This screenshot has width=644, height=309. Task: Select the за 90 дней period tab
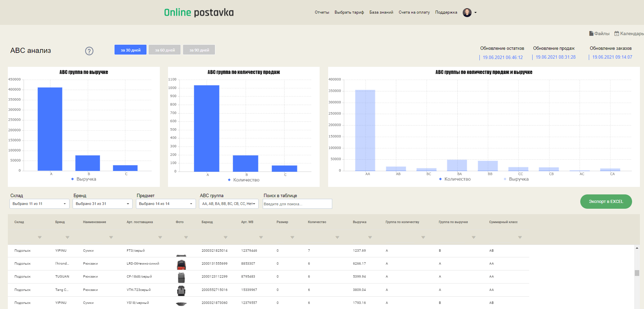[x=199, y=50]
